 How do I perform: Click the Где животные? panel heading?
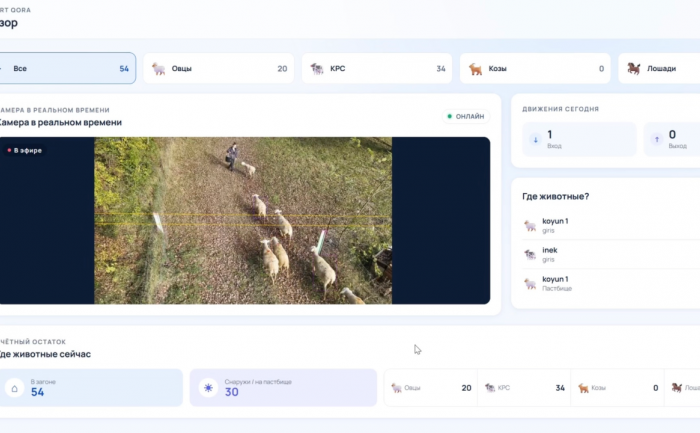click(x=555, y=196)
